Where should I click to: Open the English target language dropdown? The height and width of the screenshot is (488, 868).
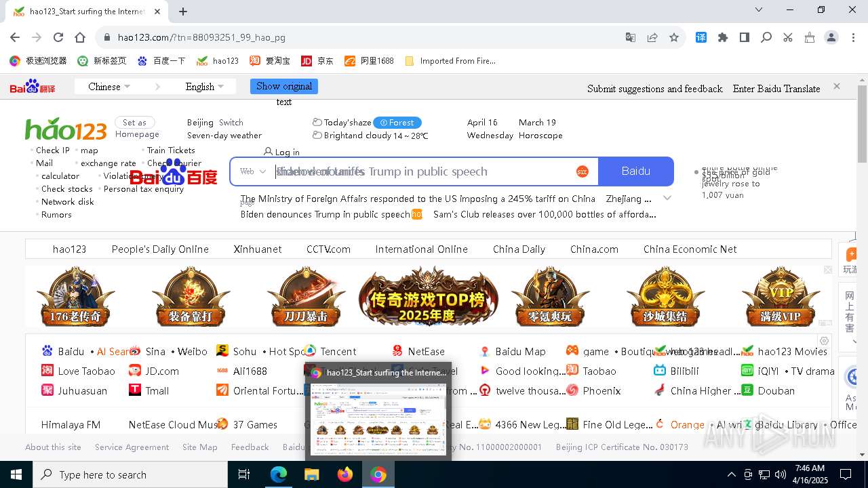(x=205, y=87)
